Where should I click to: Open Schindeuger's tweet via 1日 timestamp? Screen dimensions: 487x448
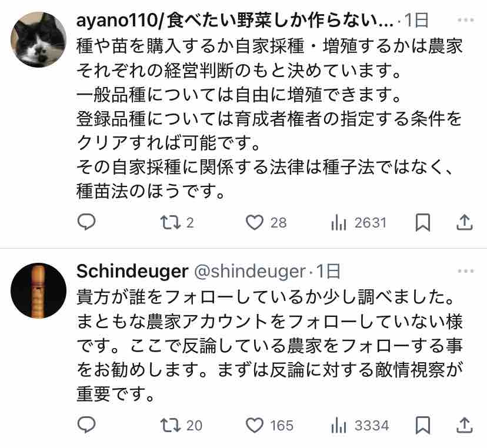[x=329, y=271]
